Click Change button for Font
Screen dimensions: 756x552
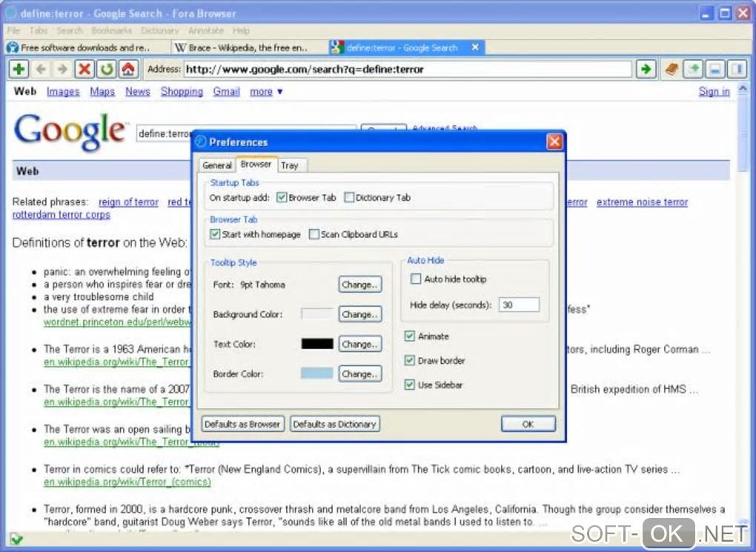point(359,285)
